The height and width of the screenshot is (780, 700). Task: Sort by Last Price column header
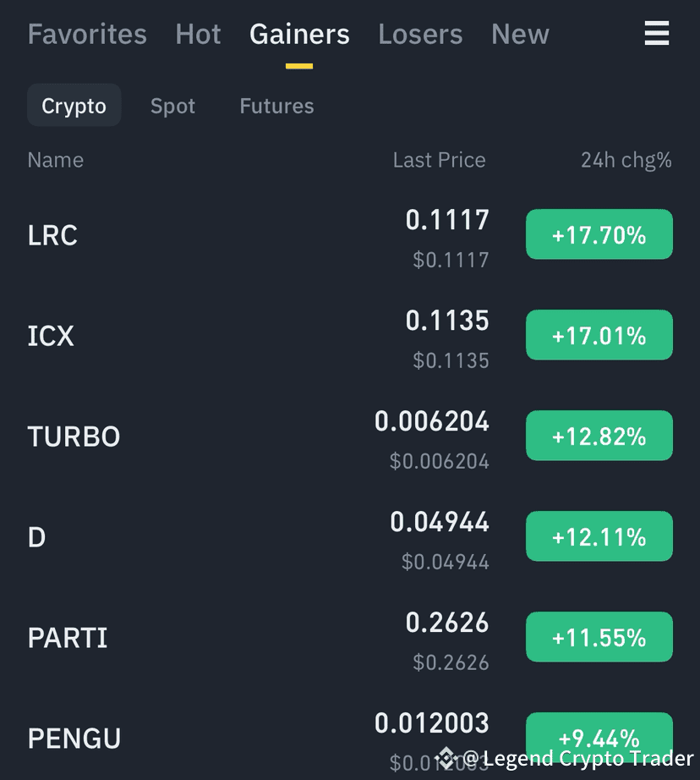pyautogui.click(x=439, y=160)
